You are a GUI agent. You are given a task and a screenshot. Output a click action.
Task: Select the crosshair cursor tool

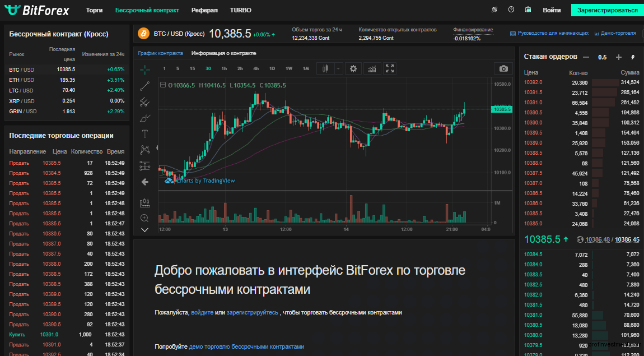pos(145,70)
